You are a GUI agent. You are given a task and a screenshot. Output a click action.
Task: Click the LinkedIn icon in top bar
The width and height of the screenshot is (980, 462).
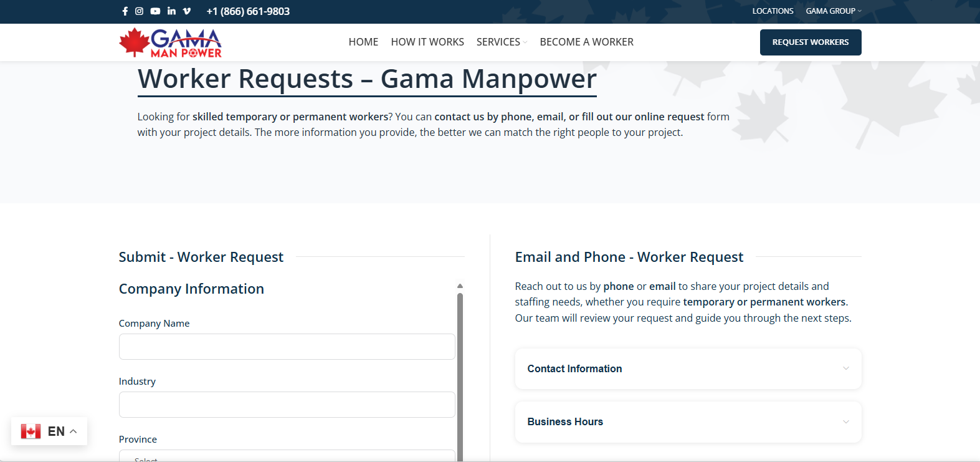(x=171, y=11)
